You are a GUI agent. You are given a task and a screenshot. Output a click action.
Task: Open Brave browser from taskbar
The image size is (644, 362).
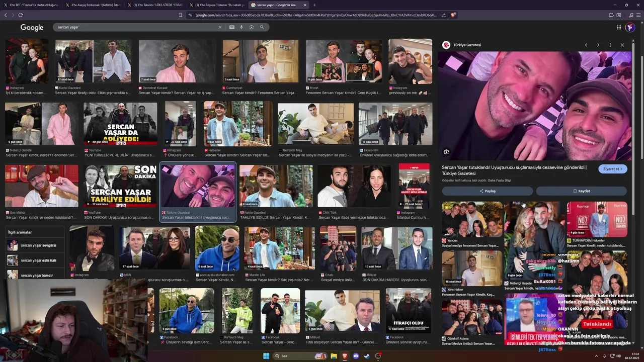point(345,356)
